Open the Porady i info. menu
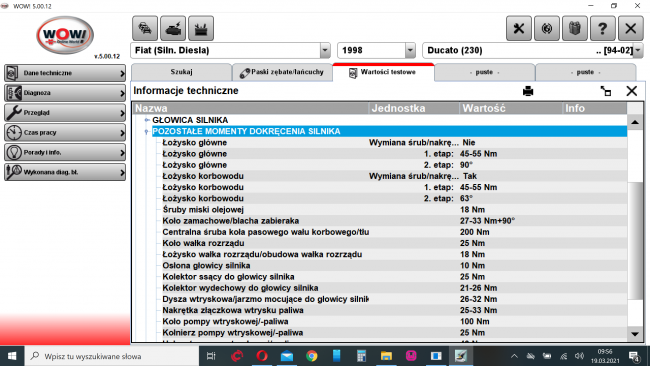The height and width of the screenshot is (366, 650). click(x=65, y=152)
